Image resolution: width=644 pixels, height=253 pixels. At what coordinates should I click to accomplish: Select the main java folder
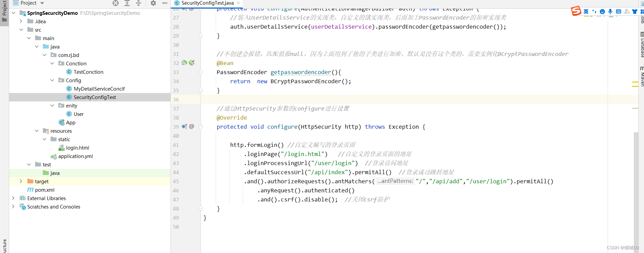(x=55, y=47)
